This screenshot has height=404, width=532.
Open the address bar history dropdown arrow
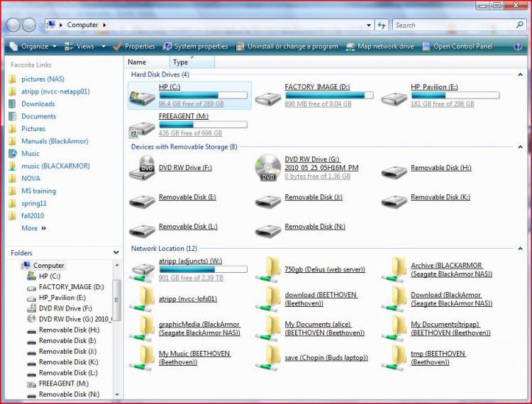coord(368,25)
